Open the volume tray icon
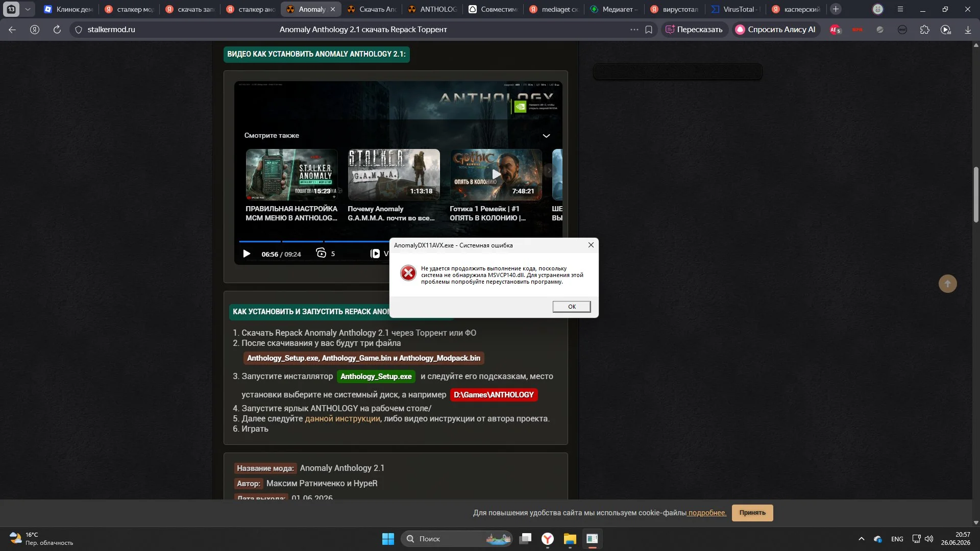The image size is (980, 551). point(929,539)
